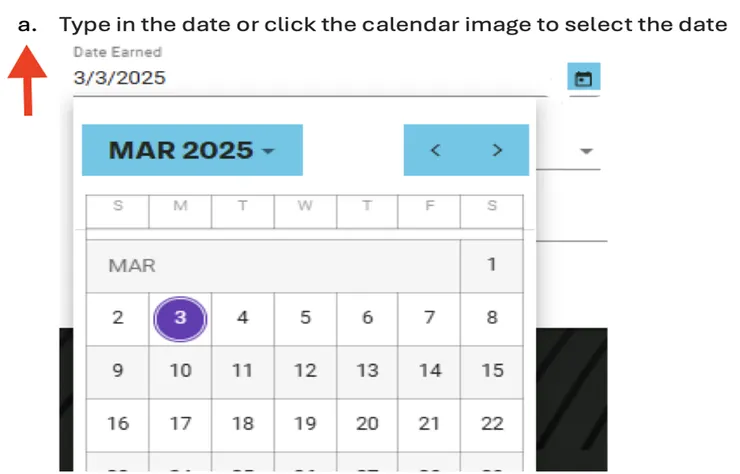Open the MAR 2025 month-year selector
The image size is (740, 474).
(x=191, y=150)
